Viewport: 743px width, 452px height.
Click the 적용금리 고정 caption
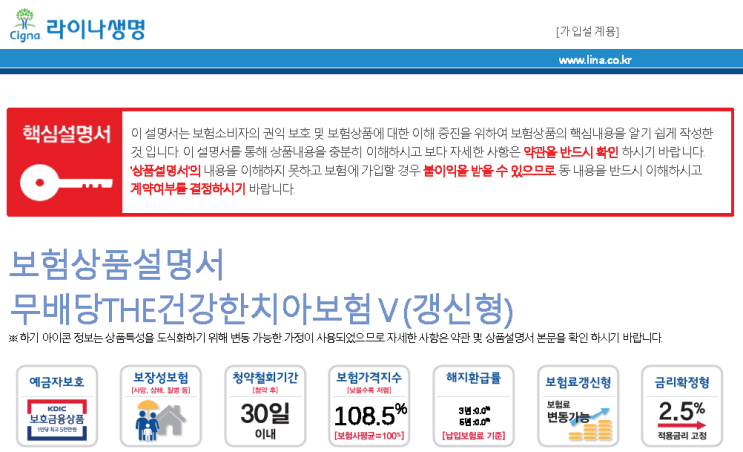click(x=682, y=435)
